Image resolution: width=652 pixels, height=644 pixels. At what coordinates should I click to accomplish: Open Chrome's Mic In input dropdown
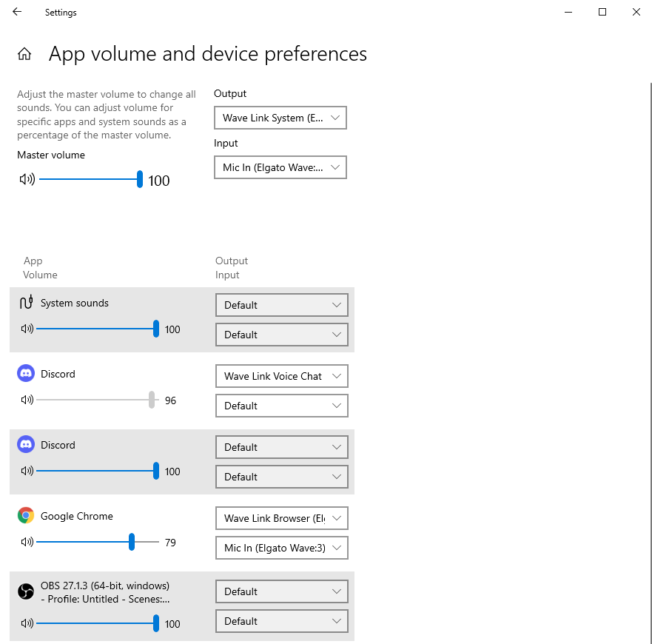pyautogui.click(x=281, y=548)
